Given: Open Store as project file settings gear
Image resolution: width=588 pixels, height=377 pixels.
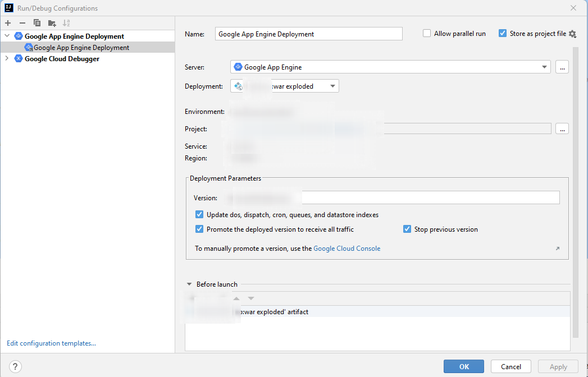Looking at the screenshot, I should (x=572, y=34).
